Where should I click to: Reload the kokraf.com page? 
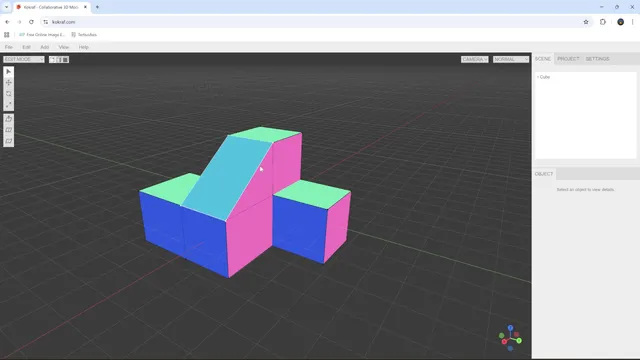(31, 22)
